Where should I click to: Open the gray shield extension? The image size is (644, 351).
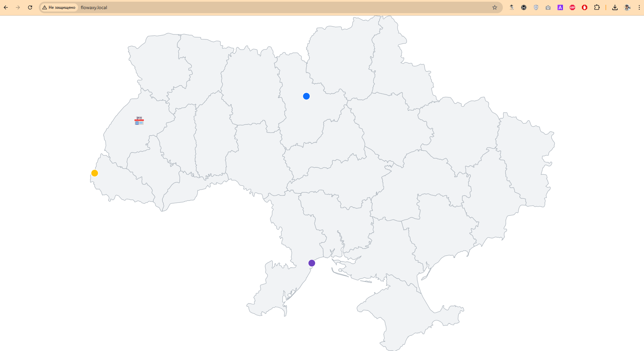[536, 7]
